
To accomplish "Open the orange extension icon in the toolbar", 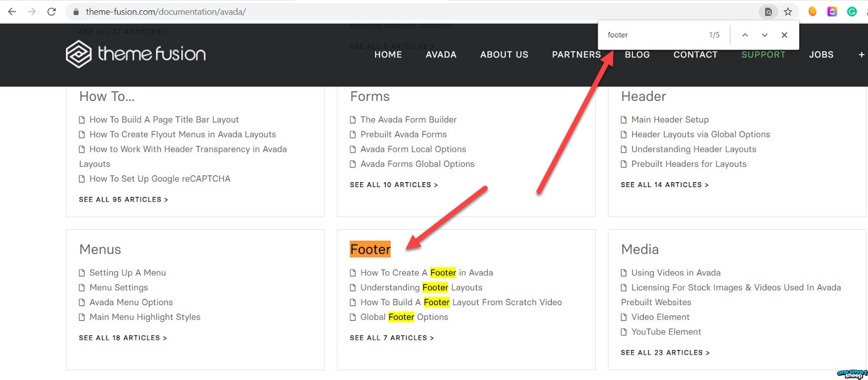I will coord(812,11).
